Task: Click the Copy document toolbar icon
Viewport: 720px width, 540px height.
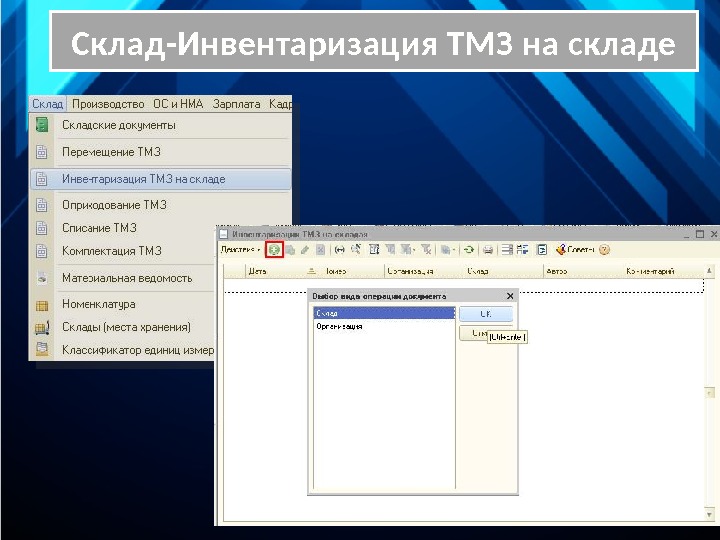Action: pos(290,249)
